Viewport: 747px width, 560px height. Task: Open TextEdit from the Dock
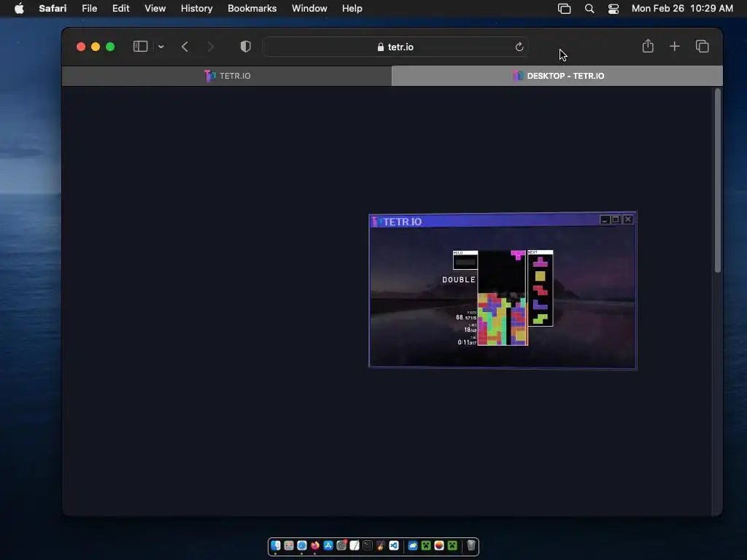click(x=355, y=545)
